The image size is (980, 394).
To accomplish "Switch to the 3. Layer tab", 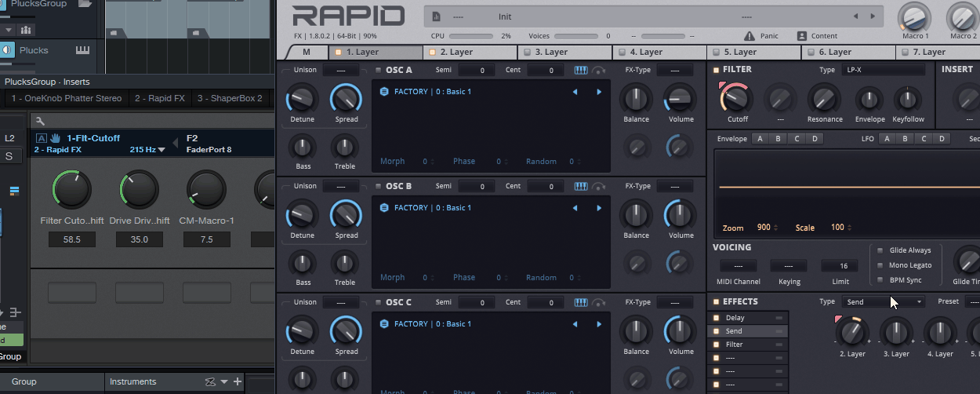I will click(565, 52).
